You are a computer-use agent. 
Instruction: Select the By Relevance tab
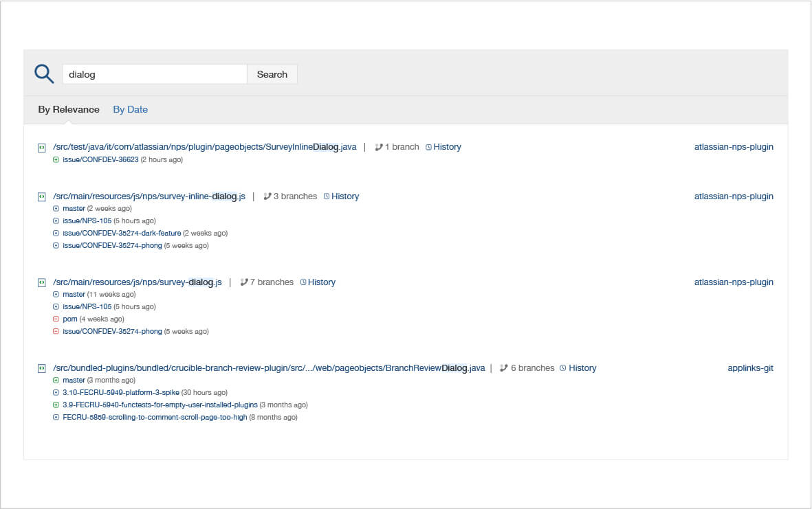[69, 110]
